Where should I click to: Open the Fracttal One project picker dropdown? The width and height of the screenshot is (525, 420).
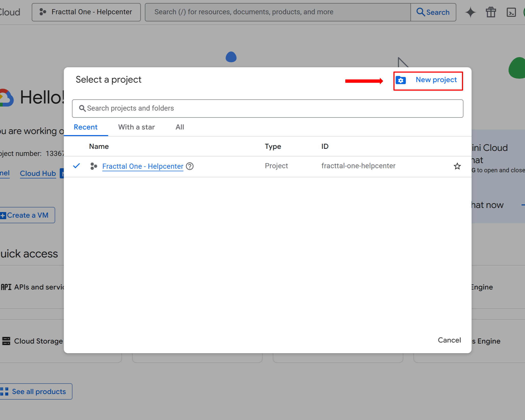pos(86,12)
